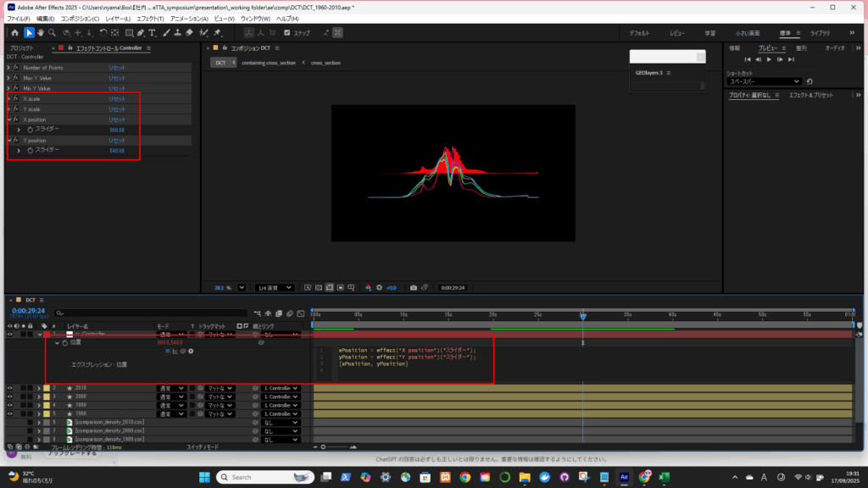
Task: Toggle visibility of the 1960 layer
Action: coord(10,413)
